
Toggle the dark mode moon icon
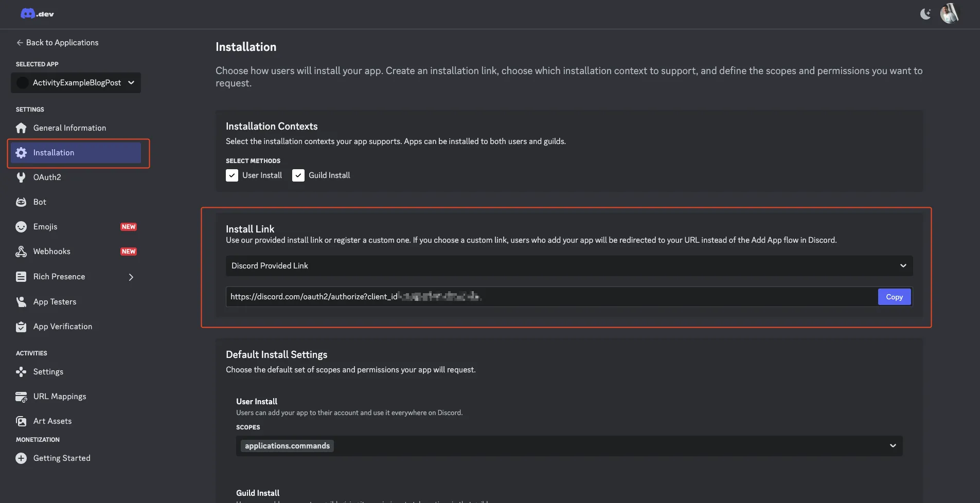pyautogui.click(x=925, y=14)
